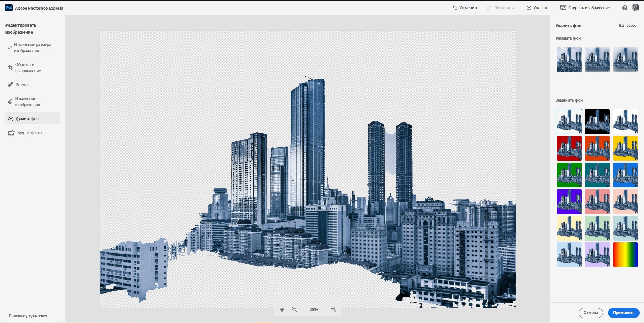644x323 pixels.
Task: Open Правовые уведомления link
Action: (x=28, y=316)
